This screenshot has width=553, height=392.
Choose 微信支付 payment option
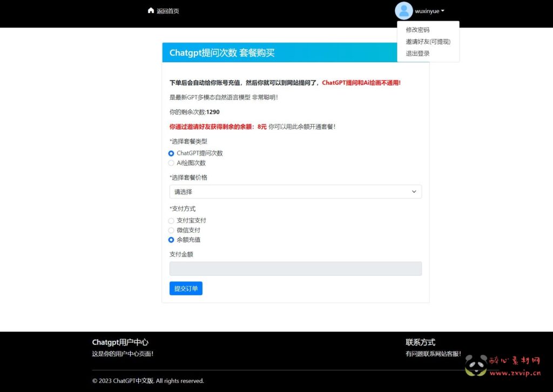click(171, 231)
